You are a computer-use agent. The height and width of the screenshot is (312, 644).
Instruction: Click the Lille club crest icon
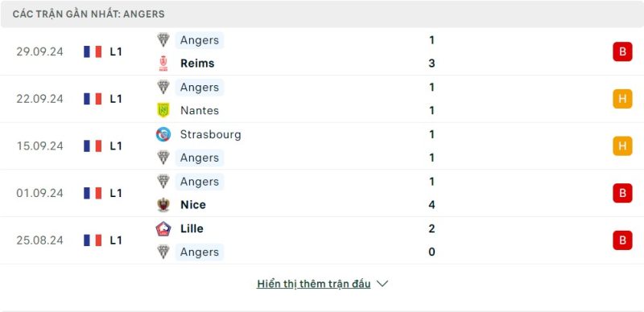pyautogui.click(x=163, y=228)
